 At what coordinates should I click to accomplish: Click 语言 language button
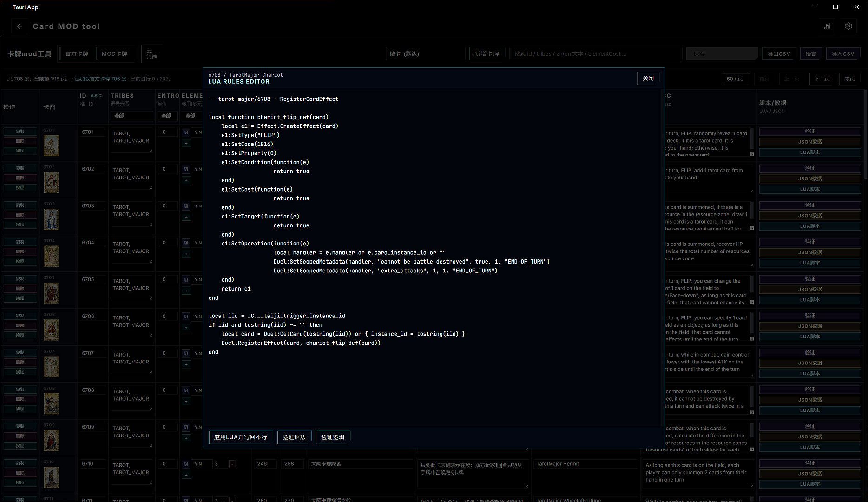coord(811,53)
